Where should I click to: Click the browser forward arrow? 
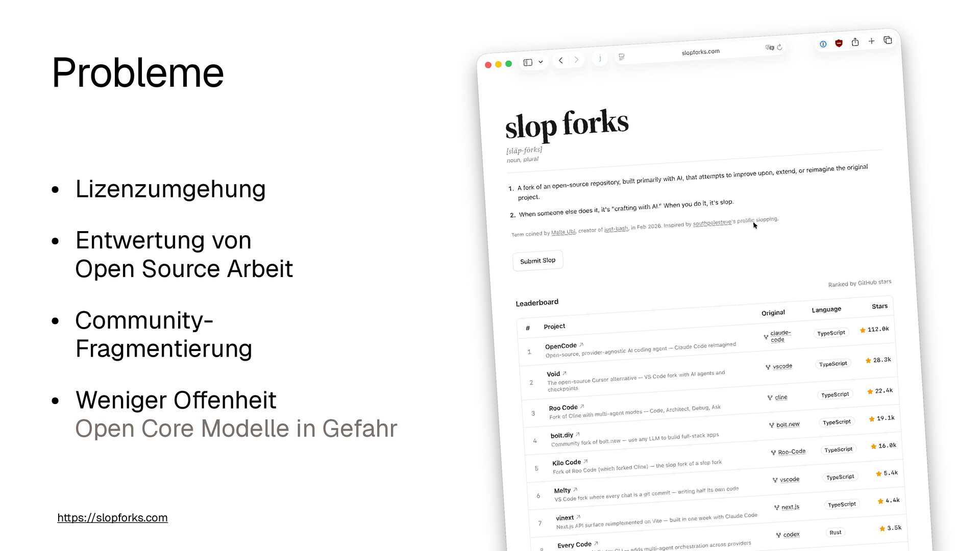click(x=577, y=60)
